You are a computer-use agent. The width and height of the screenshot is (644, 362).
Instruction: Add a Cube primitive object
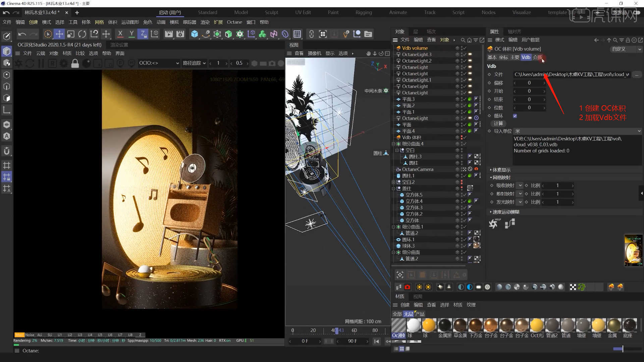tap(195, 34)
